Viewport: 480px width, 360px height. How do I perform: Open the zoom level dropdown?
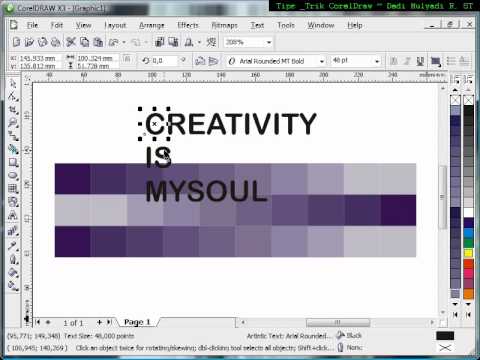(x=269, y=42)
